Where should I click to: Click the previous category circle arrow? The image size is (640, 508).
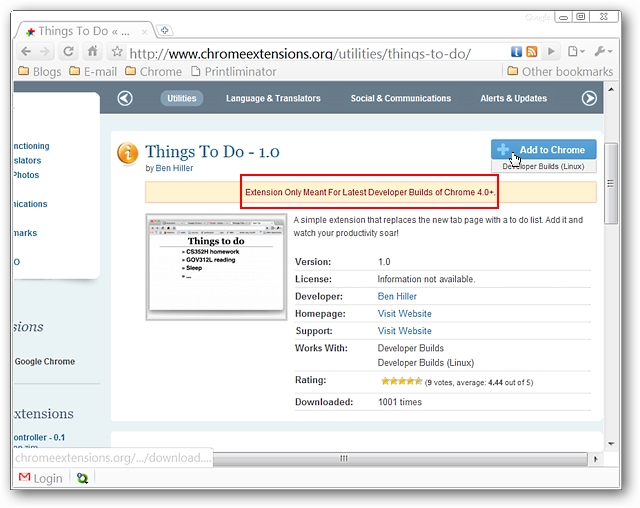(x=125, y=98)
